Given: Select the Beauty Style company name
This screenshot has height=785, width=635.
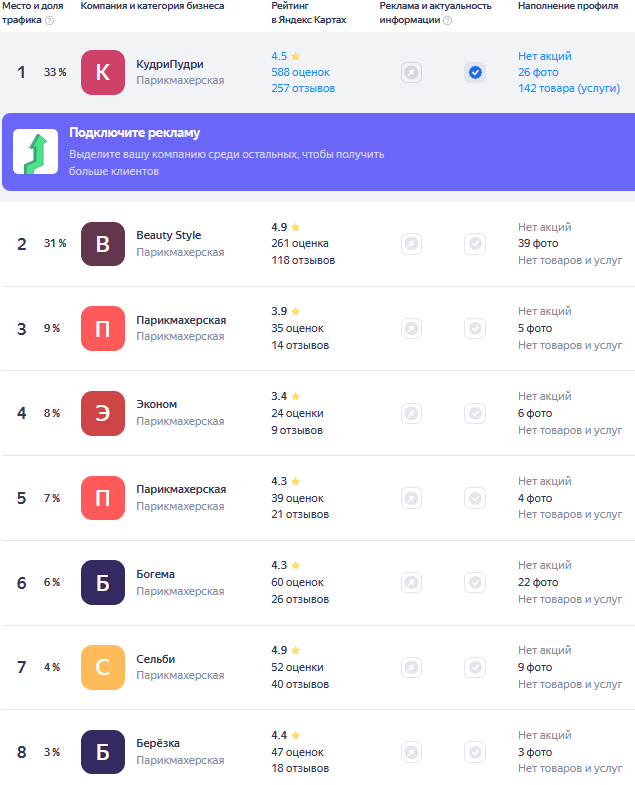Looking at the screenshot, I should point(169,235).
